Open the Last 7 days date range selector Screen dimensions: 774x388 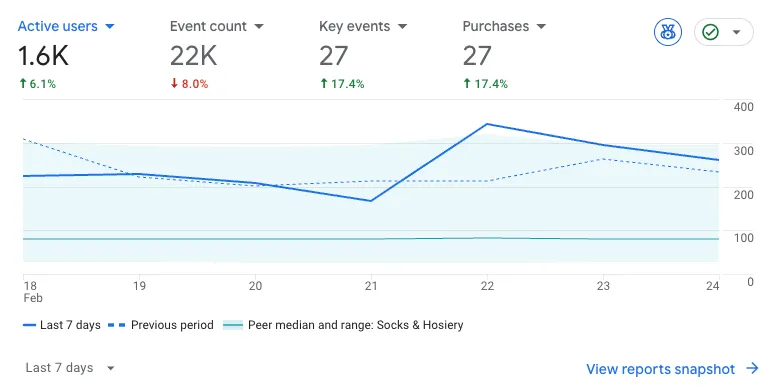[70, 368]
